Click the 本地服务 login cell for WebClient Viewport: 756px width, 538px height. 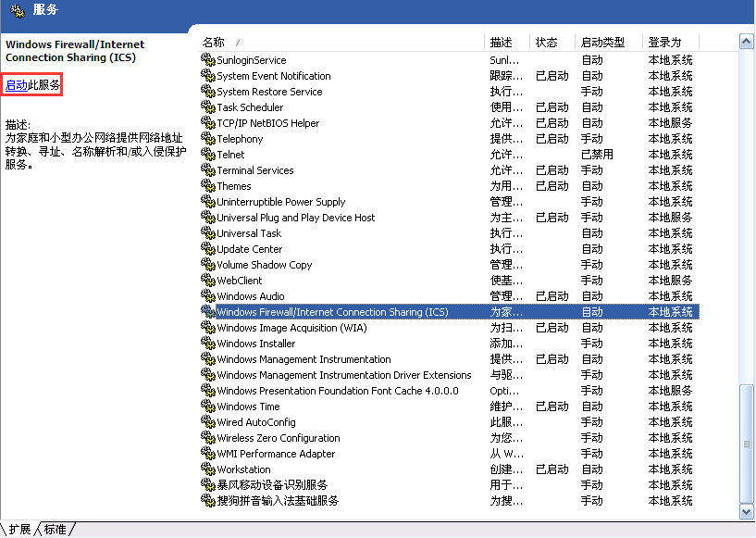670,281
